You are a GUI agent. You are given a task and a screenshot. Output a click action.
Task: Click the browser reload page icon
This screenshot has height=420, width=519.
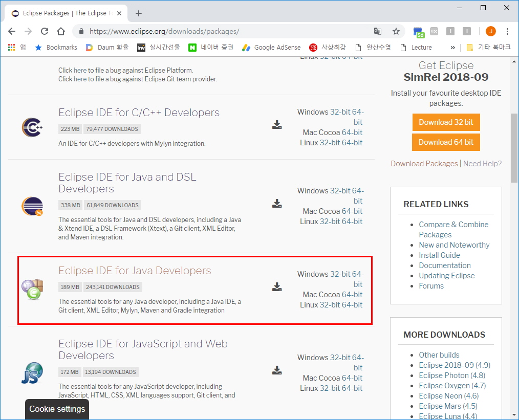pos(45,31)
